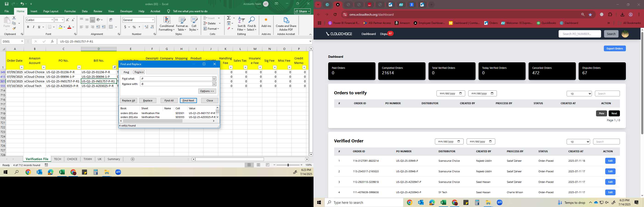The width and height of the screenshot is (644, 207).
Task: Open Verified Order page-size dropdown
Action: pos(578,142)
